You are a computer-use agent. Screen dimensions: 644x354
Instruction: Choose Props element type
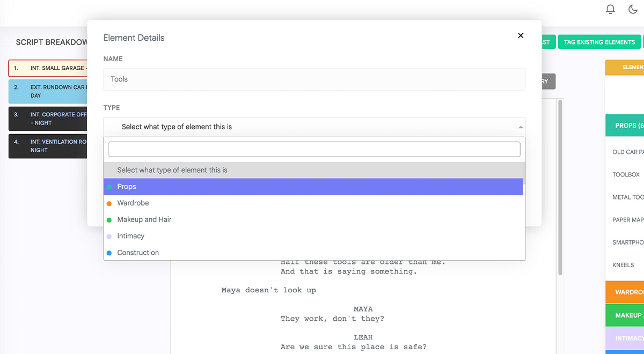click(313, 187)
